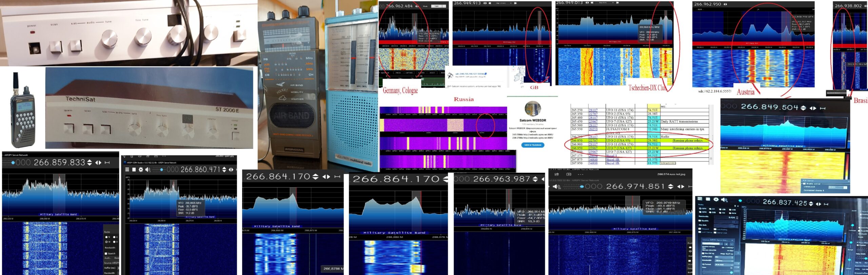
Task: Select the W radio mode option
Action: point(106,242)
